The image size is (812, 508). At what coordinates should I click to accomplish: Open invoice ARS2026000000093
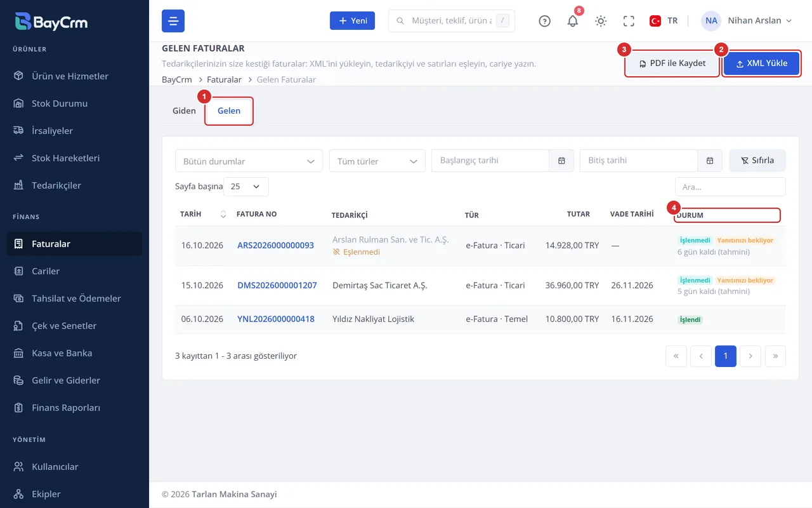pos(275,245)
